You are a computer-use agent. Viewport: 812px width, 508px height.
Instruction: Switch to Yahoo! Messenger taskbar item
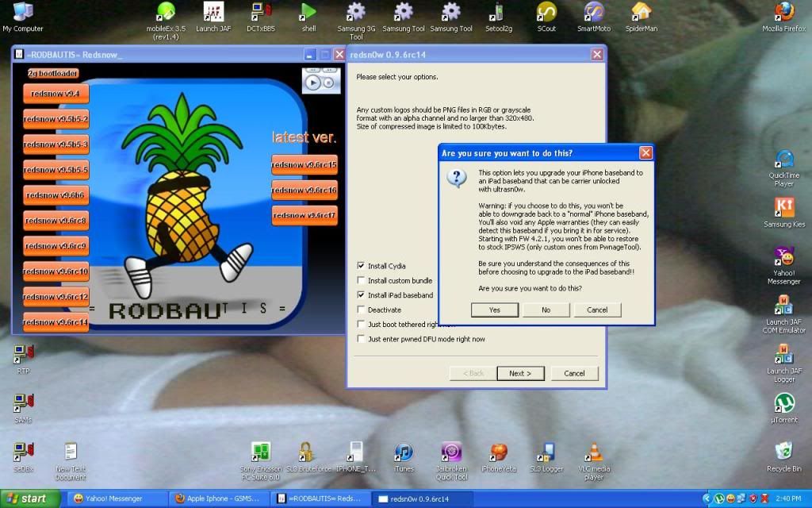click(117, 498)
